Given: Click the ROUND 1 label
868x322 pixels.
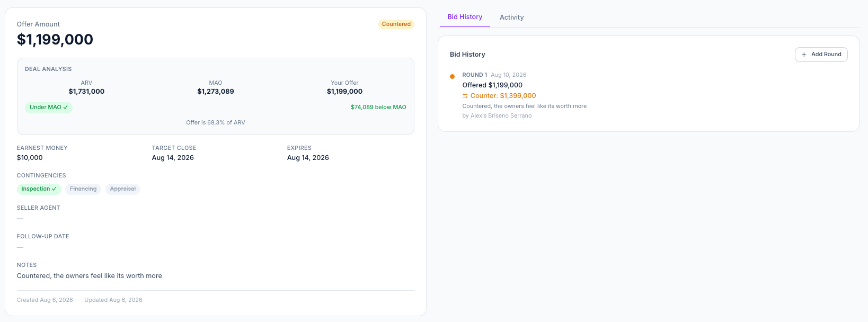Looking at the screenshot, I should click(x=475, y=75).
